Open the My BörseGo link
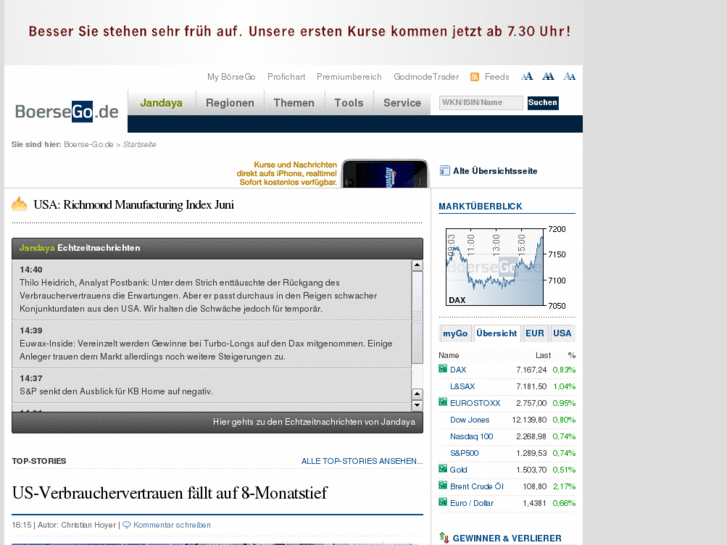 coord(231,77)
